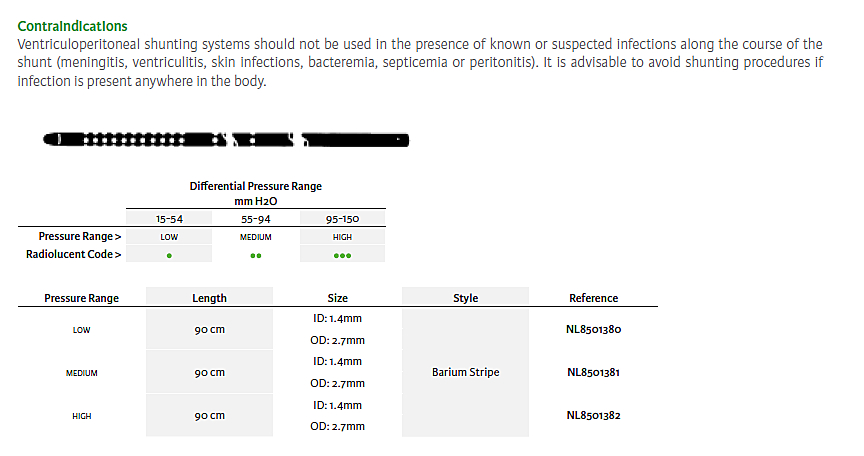The image size is (864, 456).
Task: Click the Barium Stripe style cell
Action: pyautogui.click(x=465, y=372)
